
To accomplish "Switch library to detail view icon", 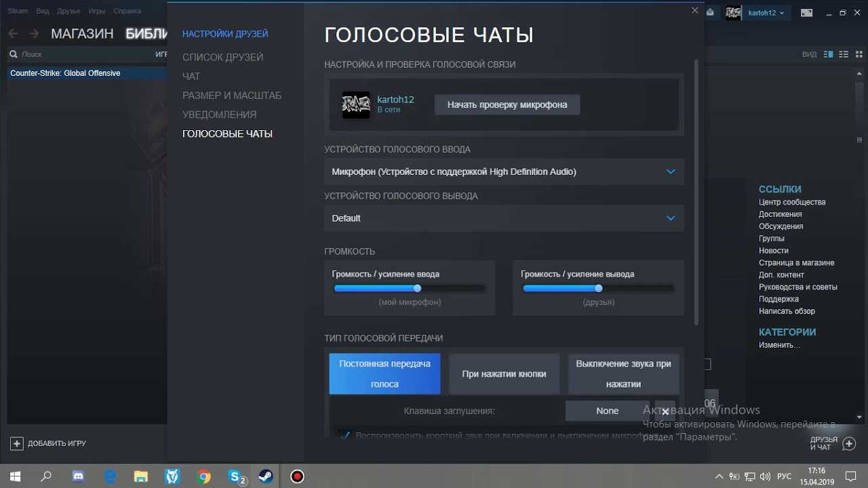I will pos(828,54).
